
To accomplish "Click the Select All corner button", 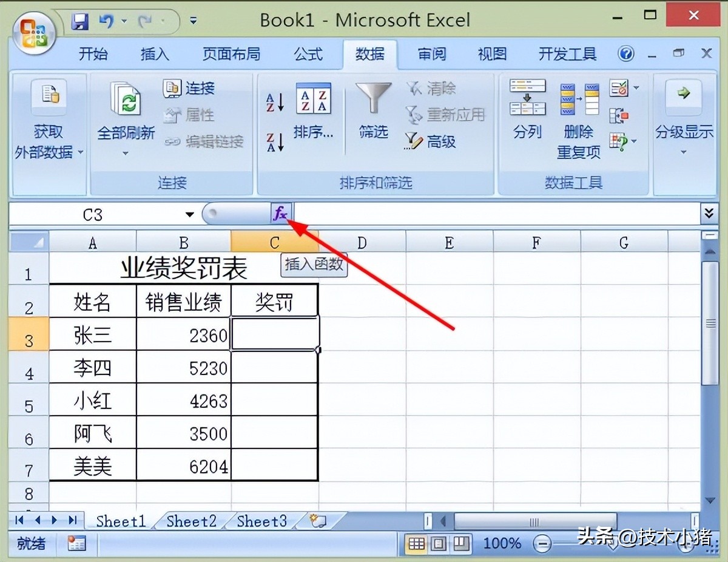I will coord(29,243).
